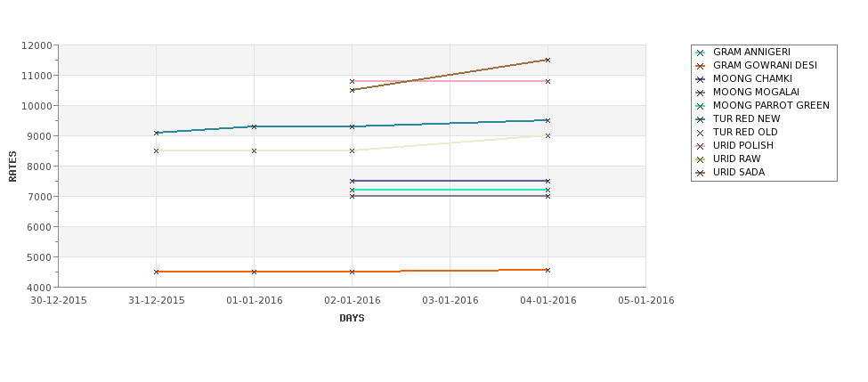Click the MOONG PARROT GREEN line segment

pos(450,190)
